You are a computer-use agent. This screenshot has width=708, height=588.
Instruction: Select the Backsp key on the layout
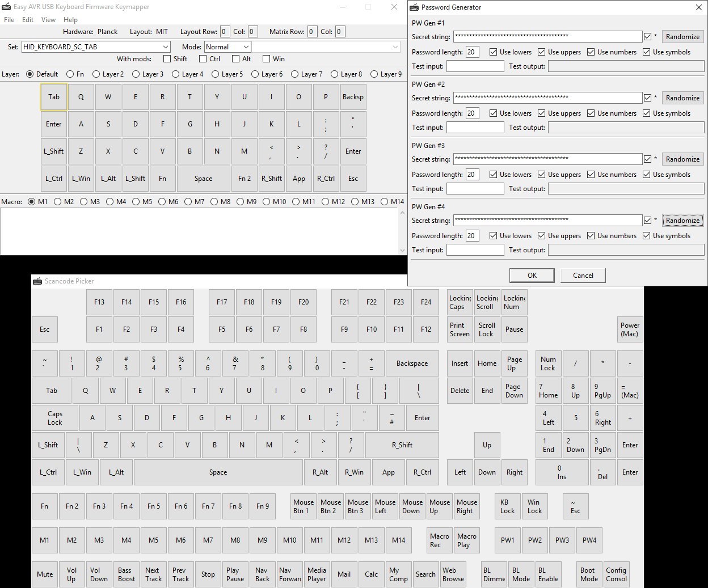click(x=353, y=97)
